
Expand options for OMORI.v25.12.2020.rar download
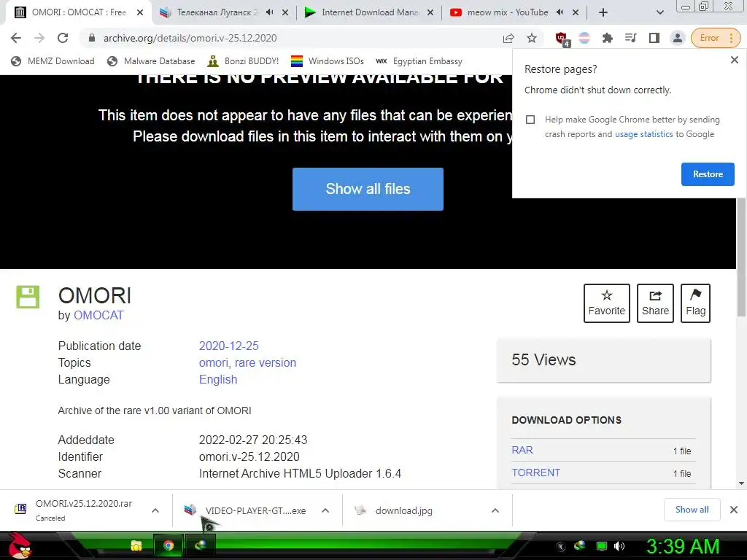coord(155,510)
